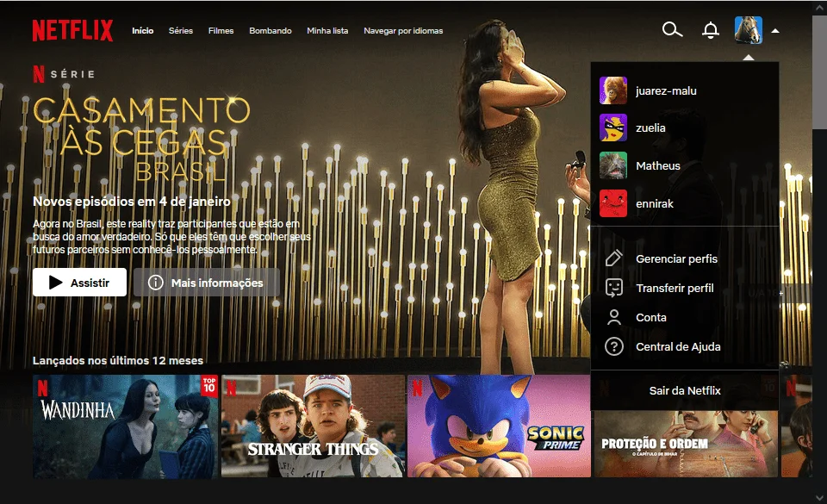Select zuelia profile avatar
This screenshot has height=504, width=827.
(x=612, y=128)
